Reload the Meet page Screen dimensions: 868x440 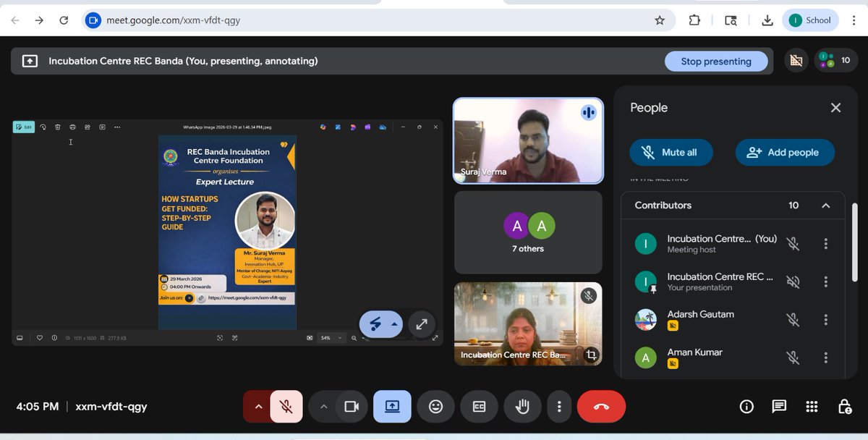click(x=64, y=20)
